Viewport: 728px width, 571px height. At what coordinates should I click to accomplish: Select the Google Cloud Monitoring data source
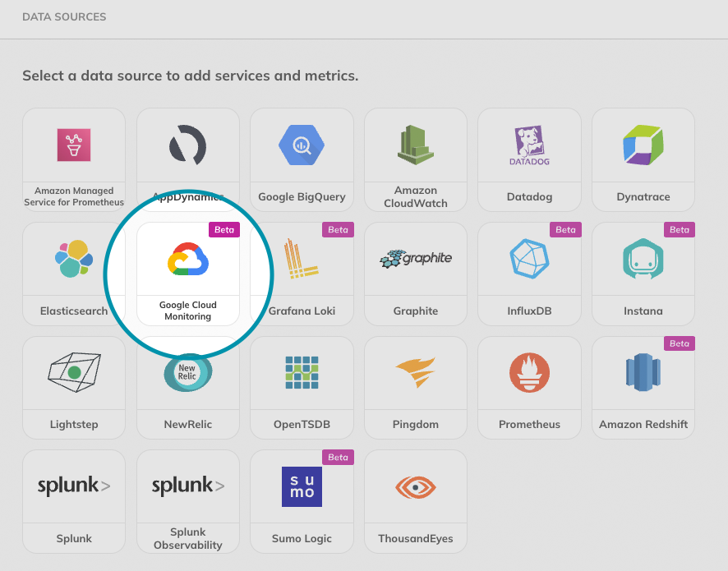point(187,274)
